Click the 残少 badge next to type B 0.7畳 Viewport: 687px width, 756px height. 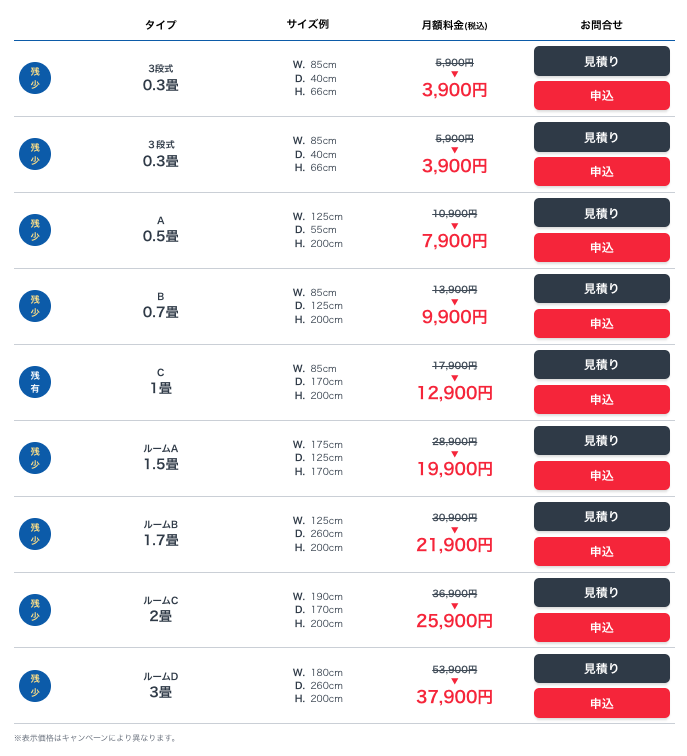pos(35,306)
